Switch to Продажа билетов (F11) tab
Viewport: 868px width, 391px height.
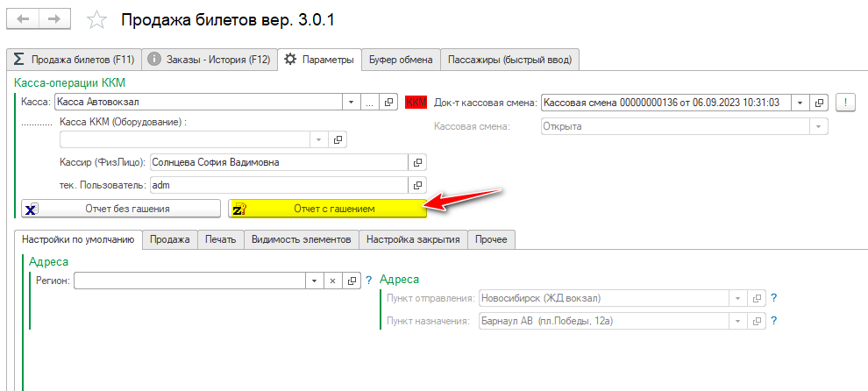tap(74, 60)
